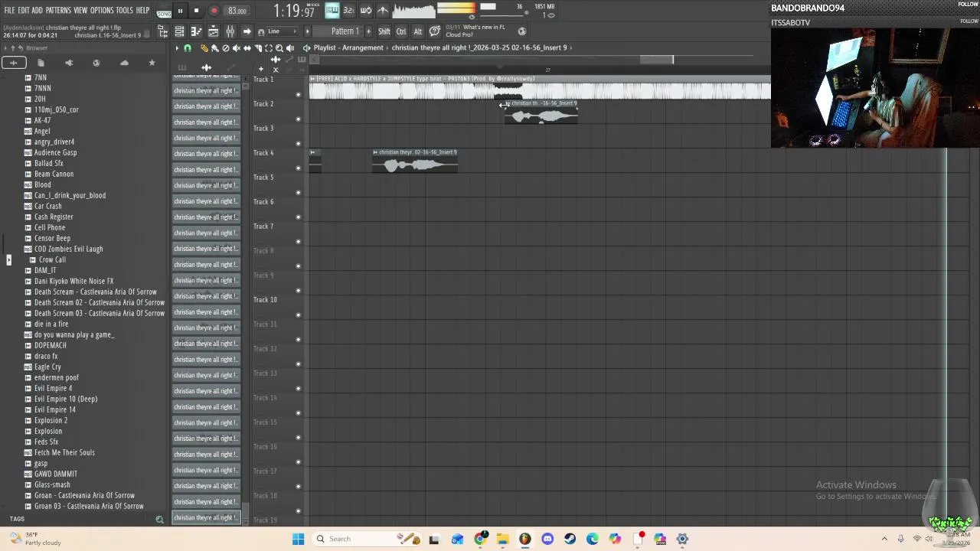Open the mixer icon in toolbar
The width and height of the screenshot is (980, 551).
click(230, 31)
